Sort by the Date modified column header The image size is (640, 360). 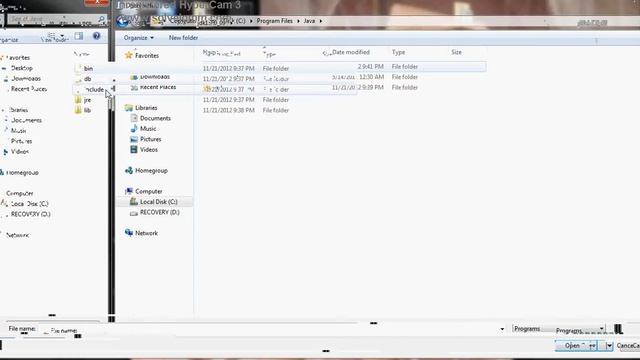[x=351, y=52]
